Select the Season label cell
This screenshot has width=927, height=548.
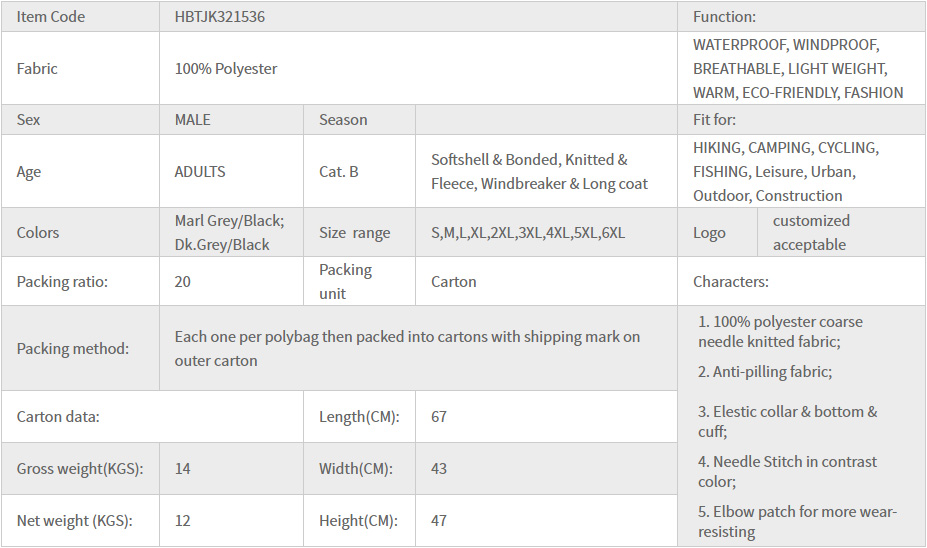343,120
